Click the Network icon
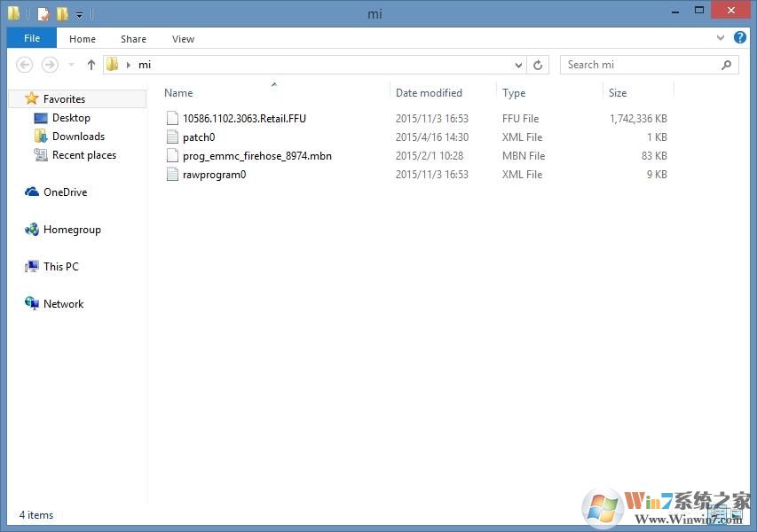Viewport: 757px width, 532px height. (x=32, y=303)
